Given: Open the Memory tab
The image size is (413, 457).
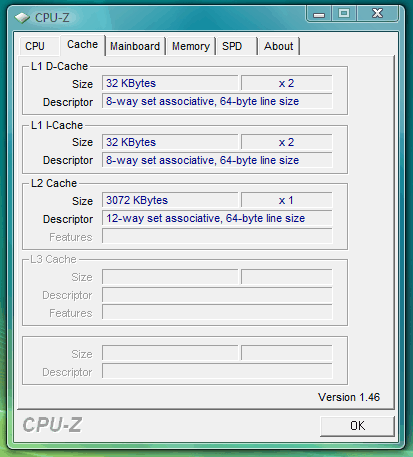Looking at the screenshot, I should click(x=191, y=46).
